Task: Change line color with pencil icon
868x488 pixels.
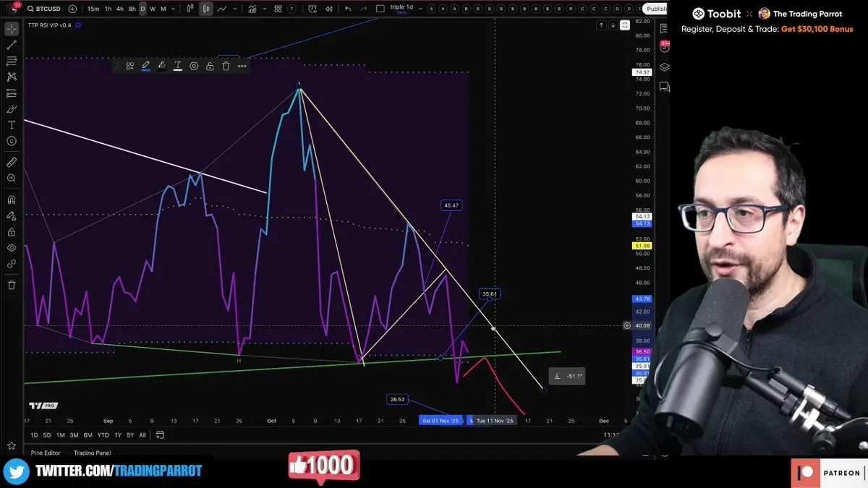Action: pos(145,66)
